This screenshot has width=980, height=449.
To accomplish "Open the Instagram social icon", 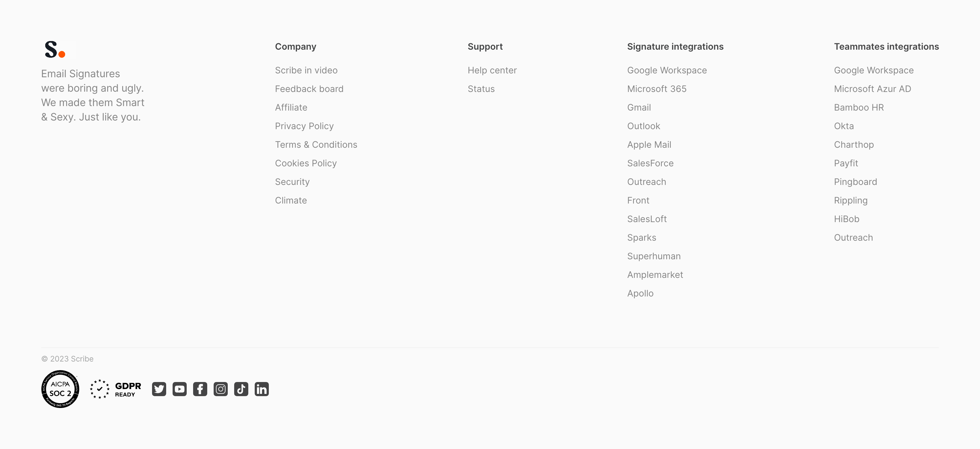I will tap(221, 389).
